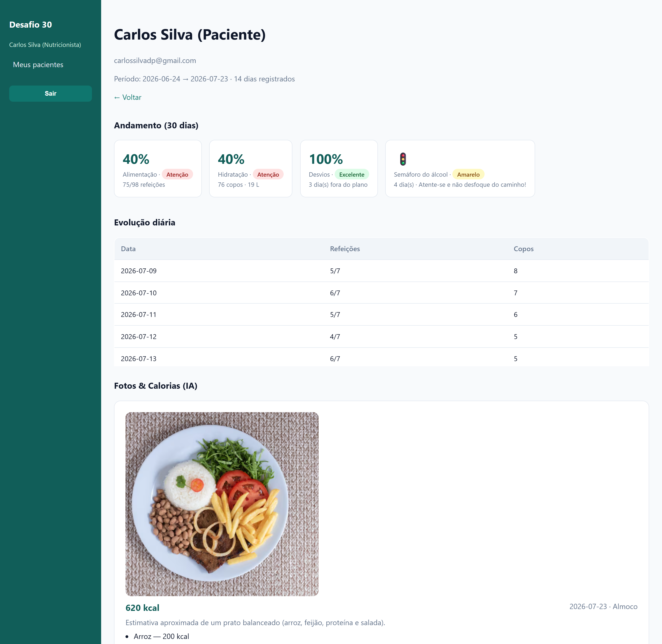Open Meus pacientes in the sidebar

pyautogui.click(x=38, y=65)
